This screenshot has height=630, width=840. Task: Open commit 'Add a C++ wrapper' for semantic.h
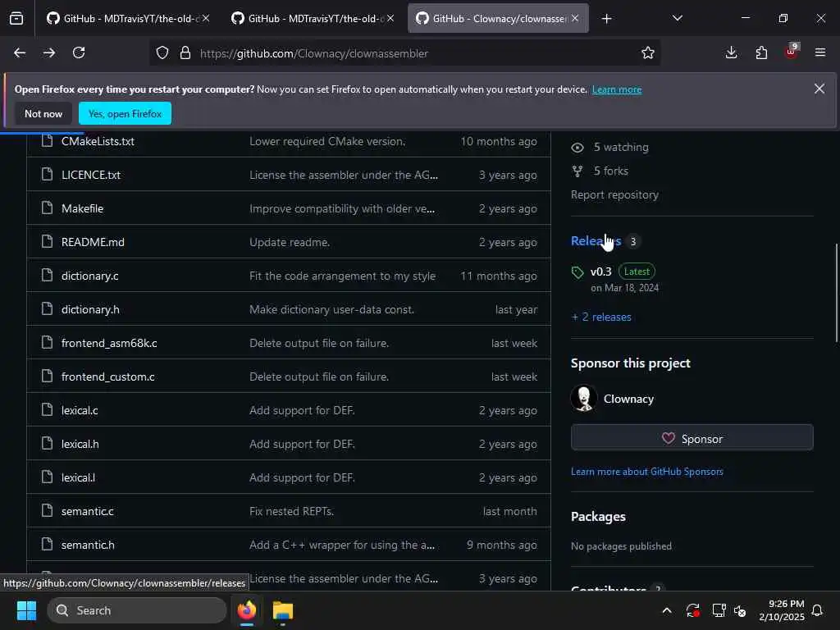pos(342,546)
